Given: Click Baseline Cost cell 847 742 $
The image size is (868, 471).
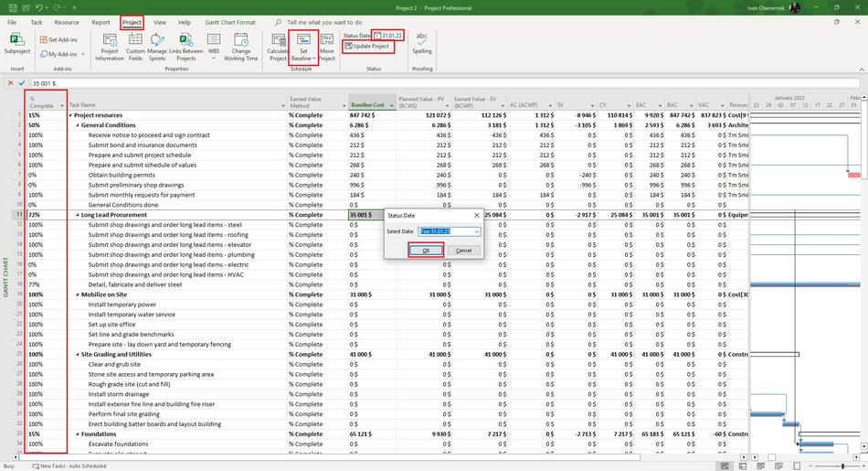Looking at the screenshot, I should point(372,115).
